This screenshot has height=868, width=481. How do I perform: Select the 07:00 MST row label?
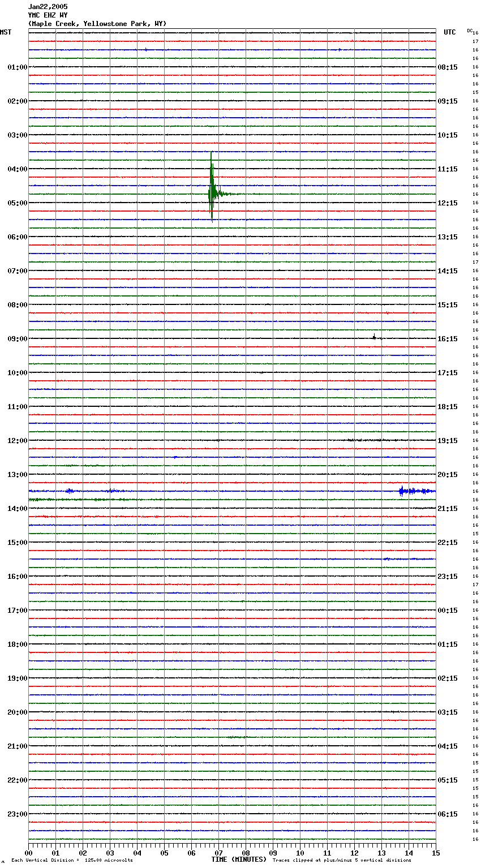tap(18, 271)
